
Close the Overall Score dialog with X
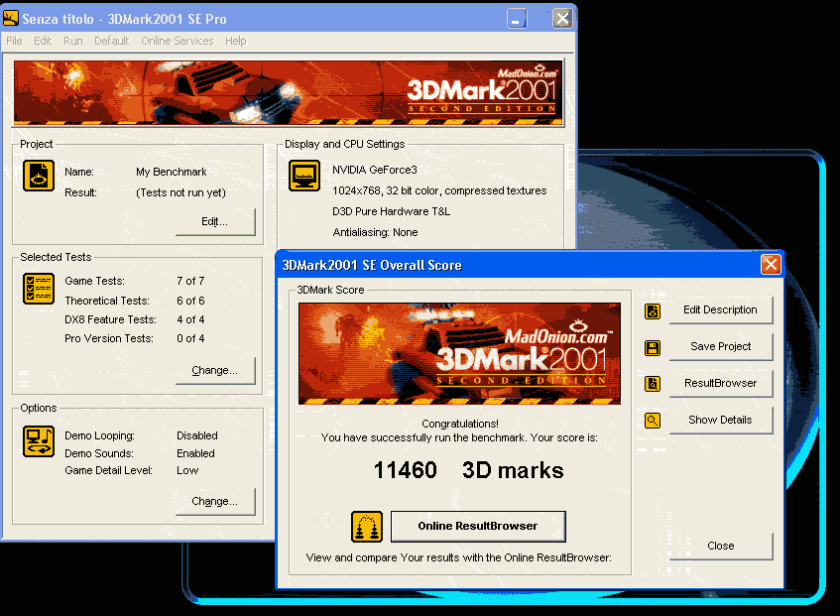coord(771,264)
